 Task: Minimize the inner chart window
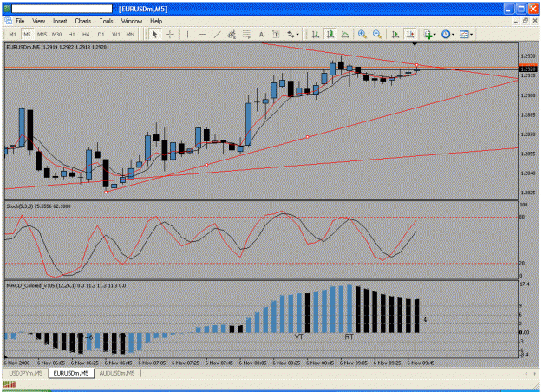(x=516, y=21)
